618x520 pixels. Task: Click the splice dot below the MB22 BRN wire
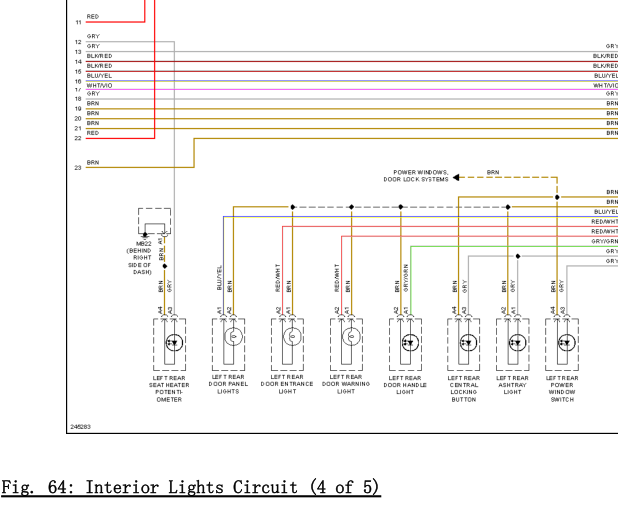(165, 266)
